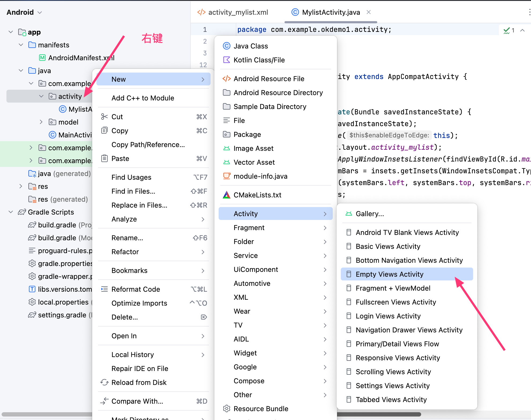This screenshot has width=531, height=420.
Task: Click the inspection checkmark indicator in the editor
Action: point(506,31)
